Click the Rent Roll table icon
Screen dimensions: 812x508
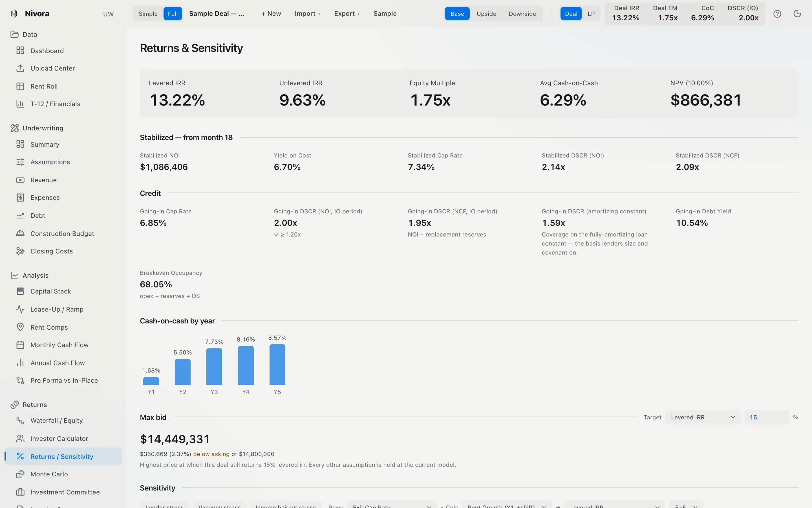point(20,86)
